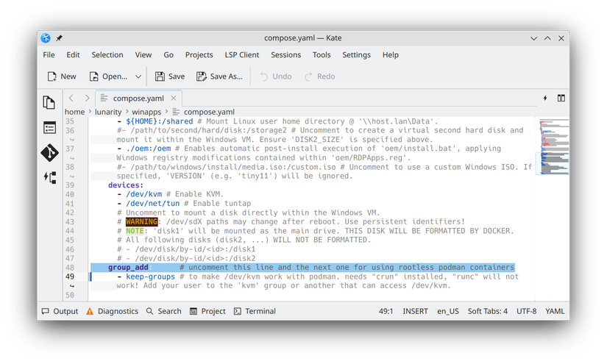This screenshot has width=607, height=364.
Task: Click the NOTE keyword on line 44
Action: 135,231
